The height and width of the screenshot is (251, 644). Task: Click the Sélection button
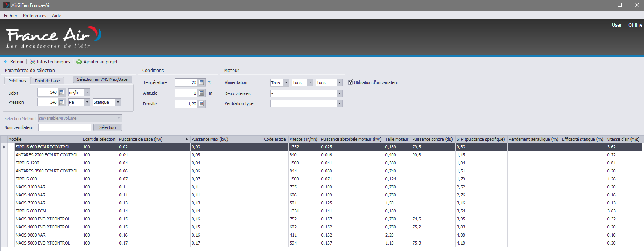108,127
